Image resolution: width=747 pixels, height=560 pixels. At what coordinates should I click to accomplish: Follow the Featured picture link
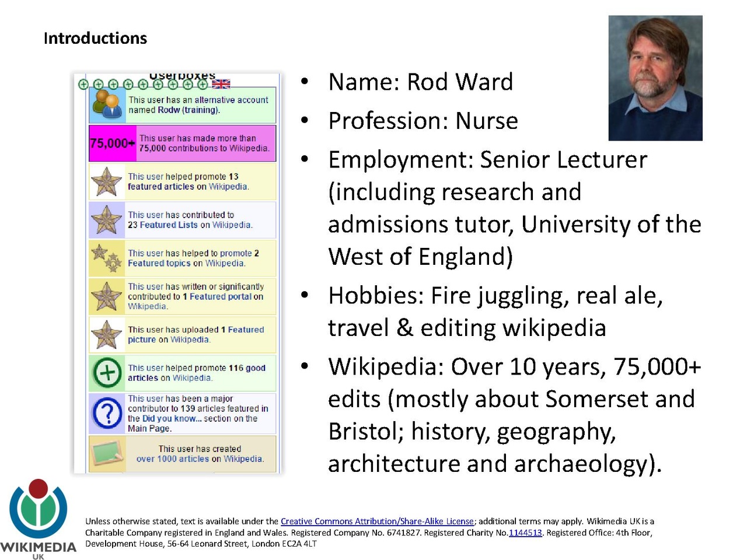point(196,334)
